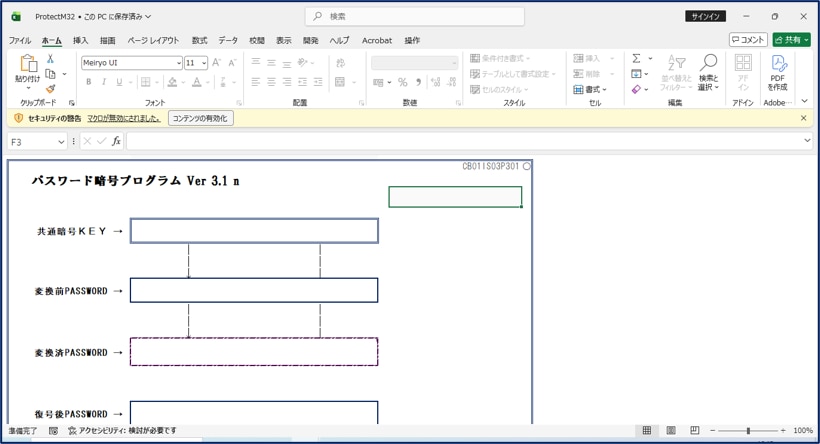Viewport: 820px width, 444px height.
Task: Click the macro record icon in status bar
Action: click(x=53, y=430)
